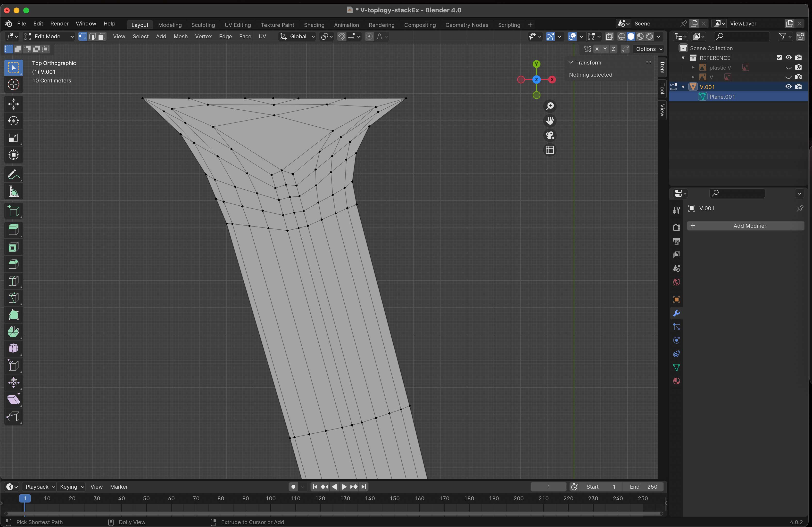Image resolution: width=812 pixels, height=527 pixels.
Task: Toggle visibility of REFERENCE collection
Action: coord(788,57)
